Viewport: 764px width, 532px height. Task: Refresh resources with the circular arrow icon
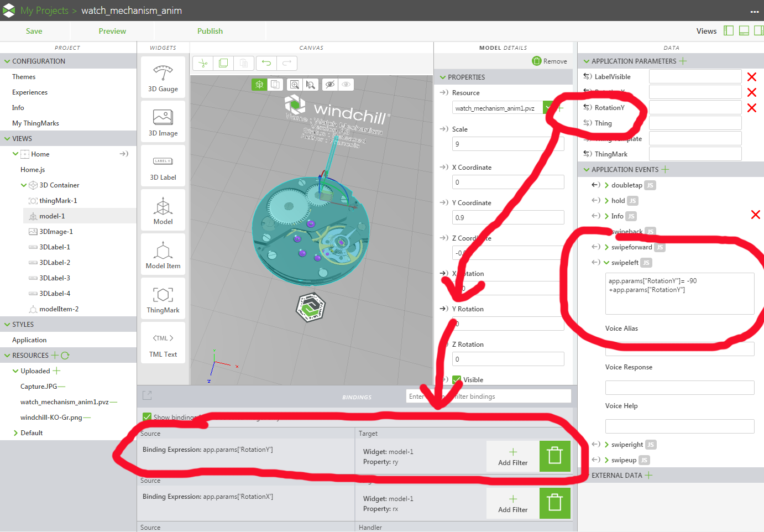[x=65, y=356]
